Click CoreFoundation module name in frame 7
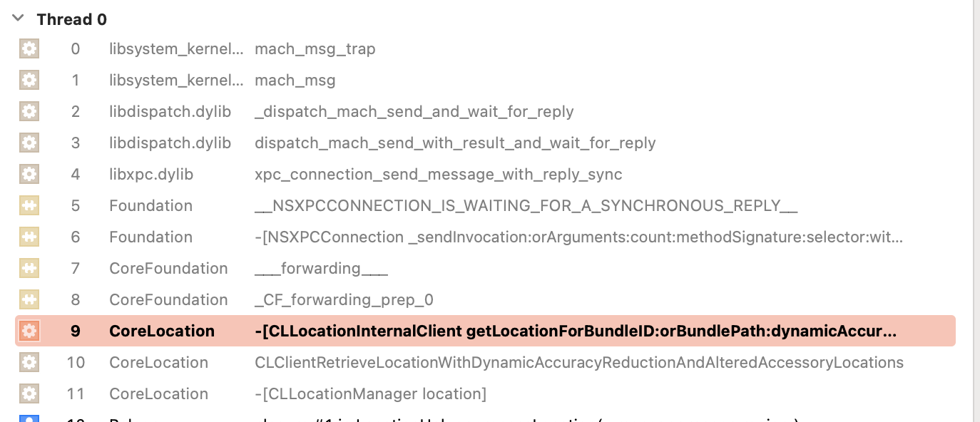This screenshot has height=422, width=980. click(x=168, y=269)
